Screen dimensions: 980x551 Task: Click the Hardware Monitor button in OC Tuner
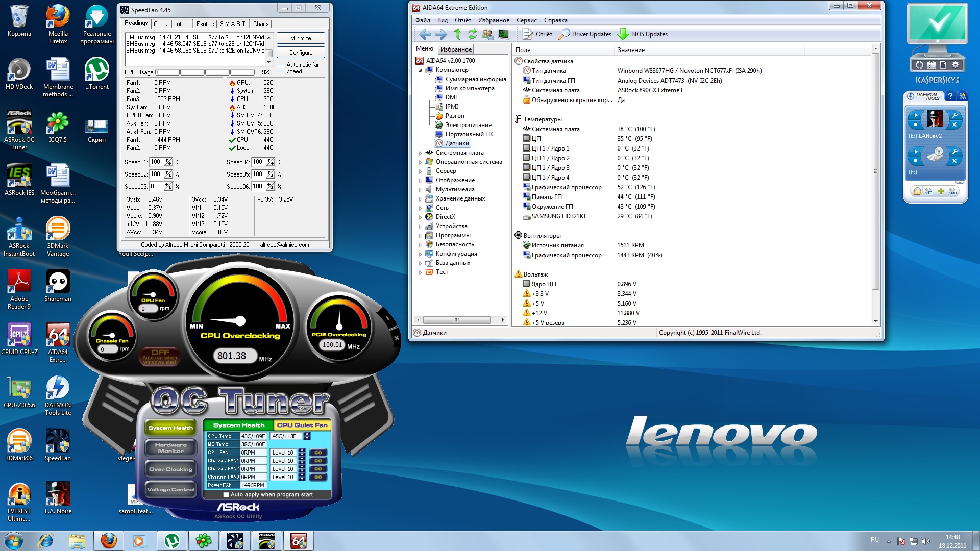point(171,448)
